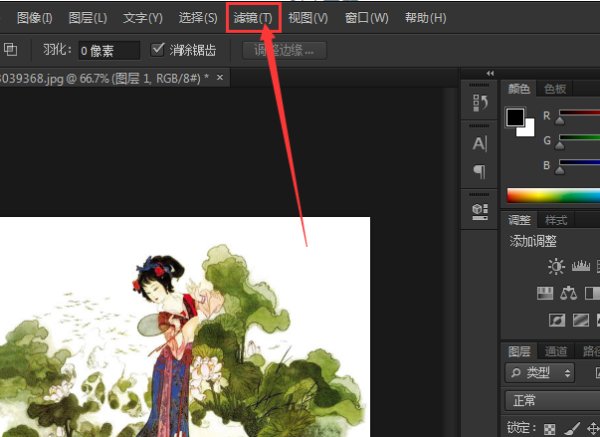Add an Invert adjustment layer

click(x=557, y=320)
